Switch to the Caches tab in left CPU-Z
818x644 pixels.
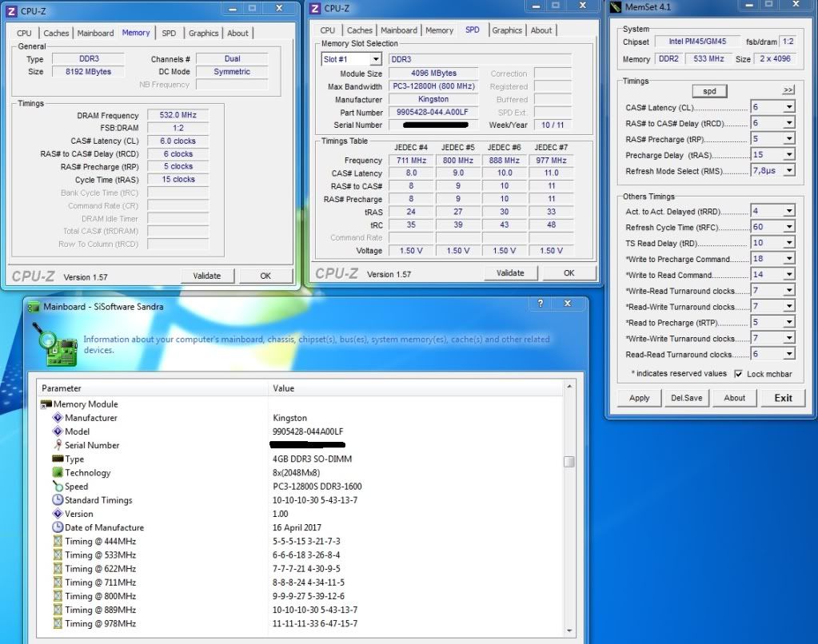56,33
